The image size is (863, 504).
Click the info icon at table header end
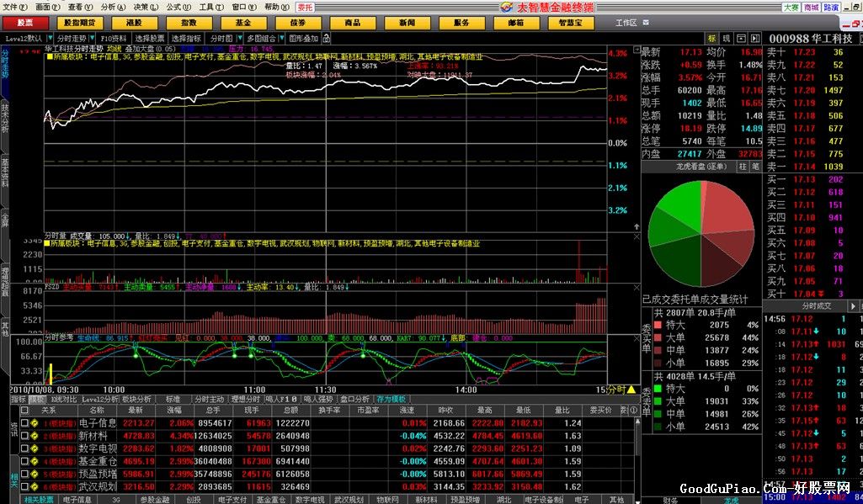click(x=633, y=410)
